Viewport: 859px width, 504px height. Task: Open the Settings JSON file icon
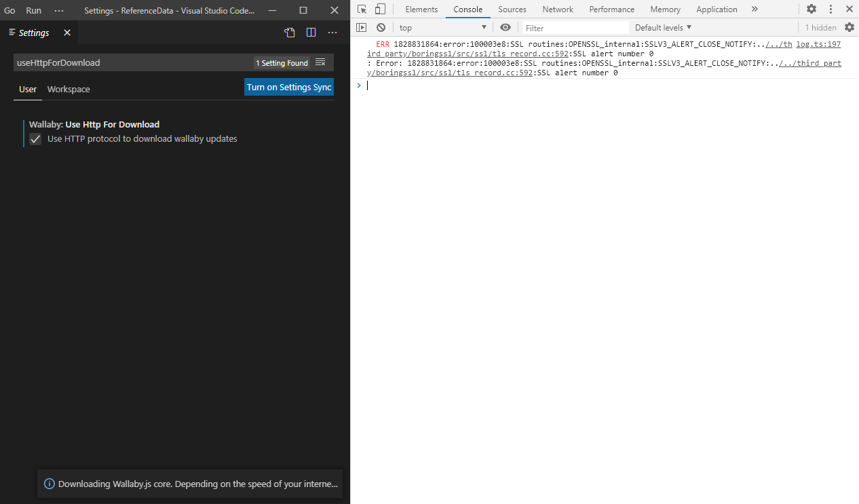click(x=289, y=32)
